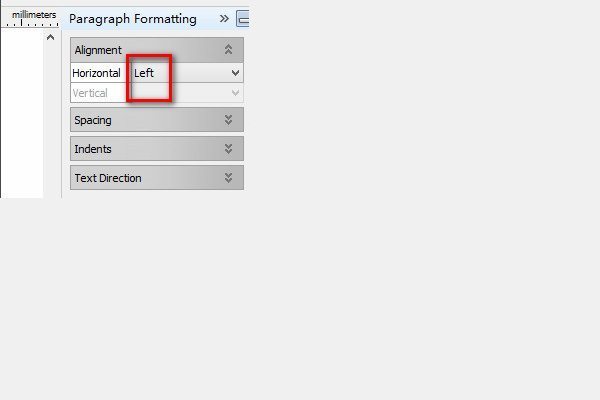Click the Left value in the Horizontal combo box
The image size is (600, 400).
pos(144,73)
